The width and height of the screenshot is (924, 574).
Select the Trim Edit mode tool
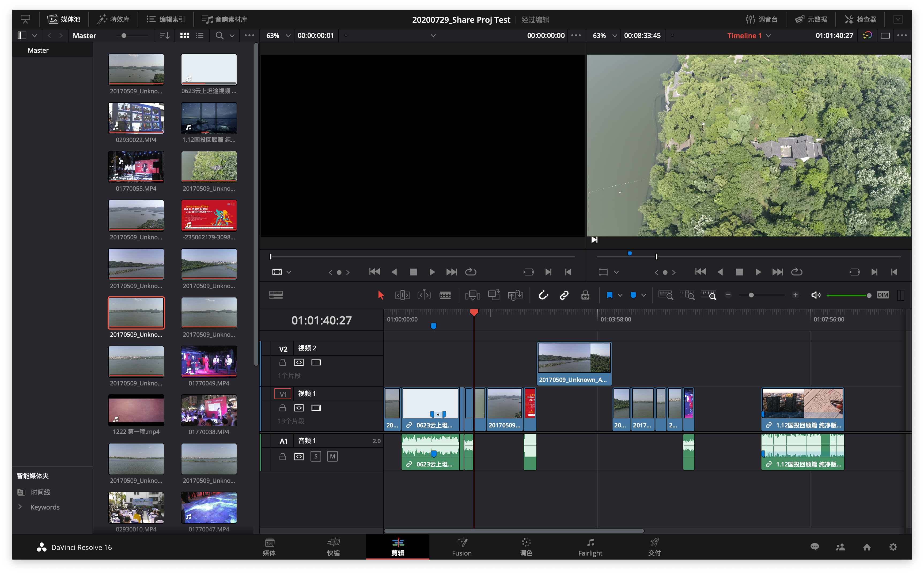click(x=402, y=295)
